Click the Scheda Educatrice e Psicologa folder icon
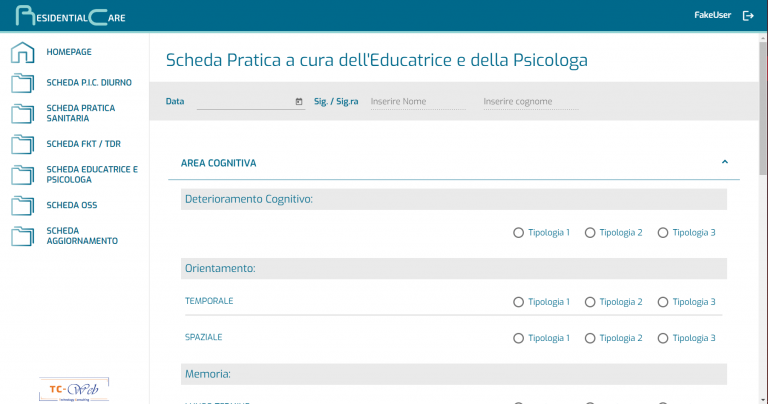768x404 pixels. tap(22, 174)
